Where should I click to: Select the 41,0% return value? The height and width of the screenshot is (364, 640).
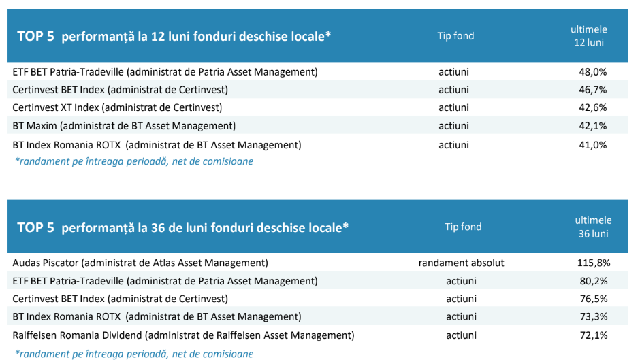(x=592, y=144)
